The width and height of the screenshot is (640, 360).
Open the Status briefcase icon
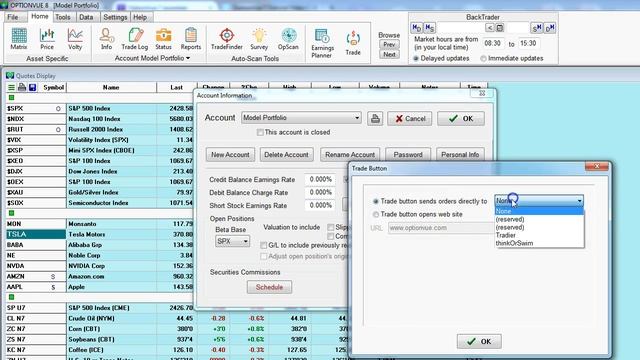click(163, 39)
